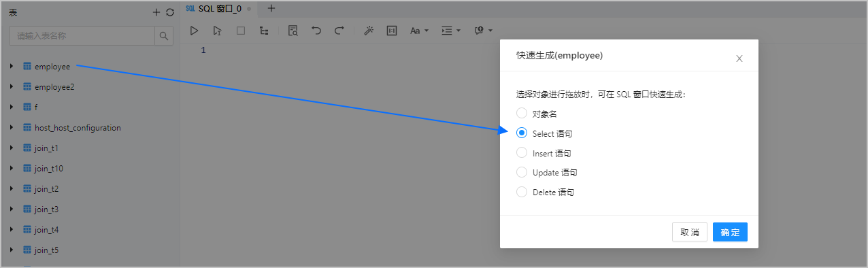This screenshot has width=868, height=268.
Task: Select the join_t4 table name
Action: tap(46, 230)
